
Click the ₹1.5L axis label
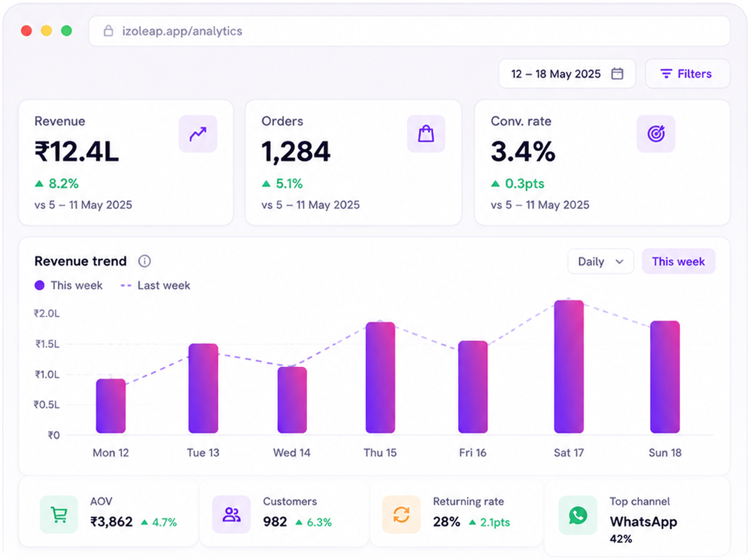[x=48, y=344]
